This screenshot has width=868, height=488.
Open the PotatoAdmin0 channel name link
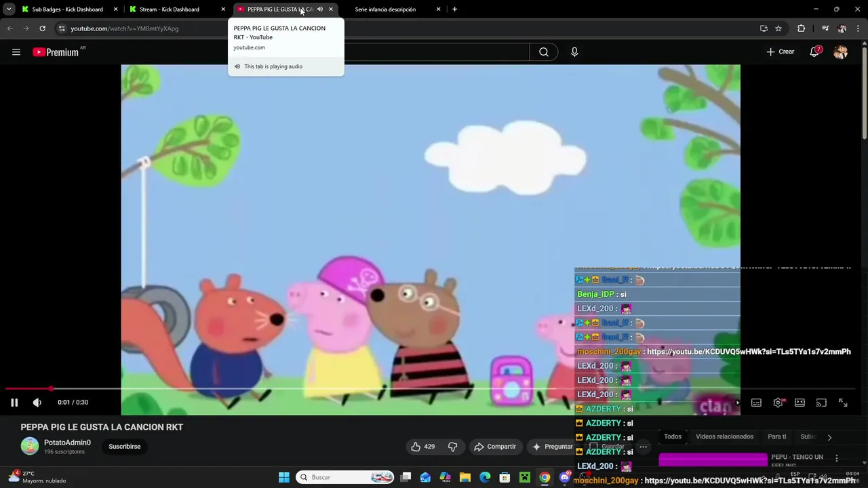pyautogui.click(x=67, y=443)
